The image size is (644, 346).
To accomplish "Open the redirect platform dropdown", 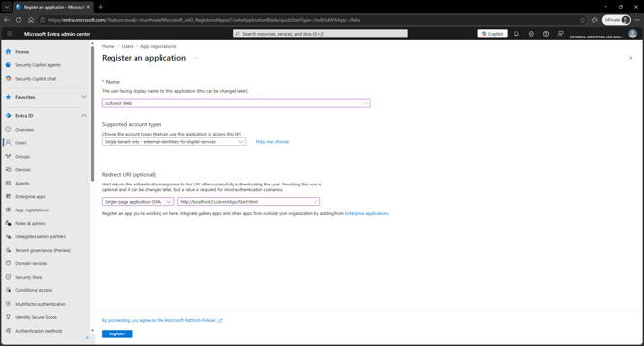I will [x=138, y=202].
